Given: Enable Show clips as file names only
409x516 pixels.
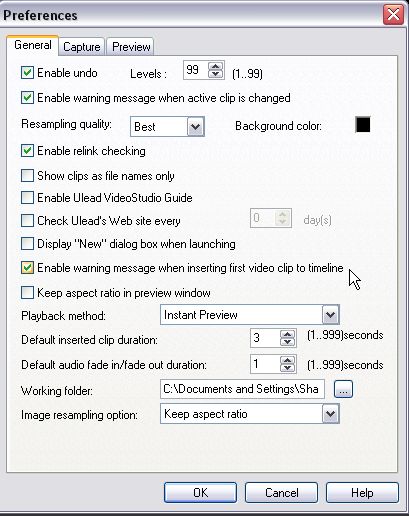Looking at the screenshot, I should pos(27,176).
